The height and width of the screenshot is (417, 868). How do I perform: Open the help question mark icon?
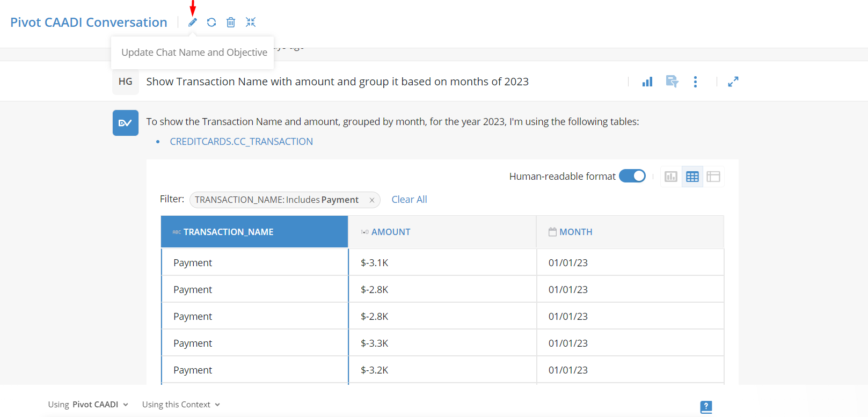(x=706, y=407)
